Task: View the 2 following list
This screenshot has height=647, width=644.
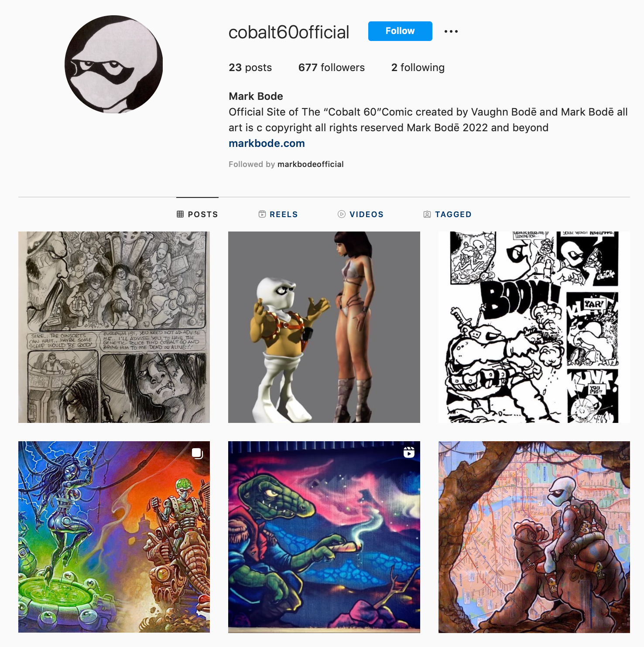Action: coord(418,68)
